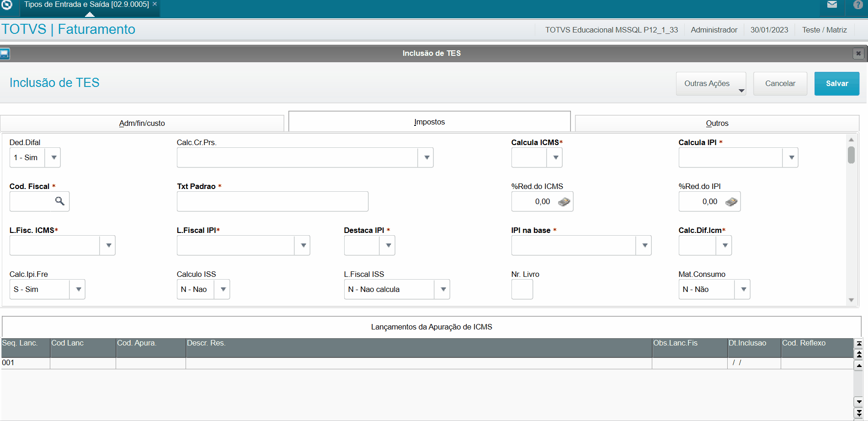Click Obs.Lanc.Fis column header
The image size is (868, 421).
[x=690, y=348]
